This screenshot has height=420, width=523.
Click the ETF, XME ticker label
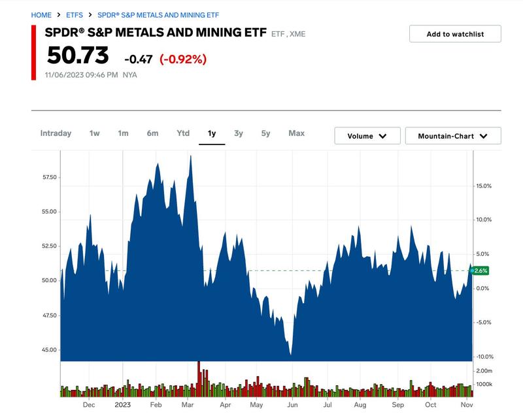click(288, 34)
